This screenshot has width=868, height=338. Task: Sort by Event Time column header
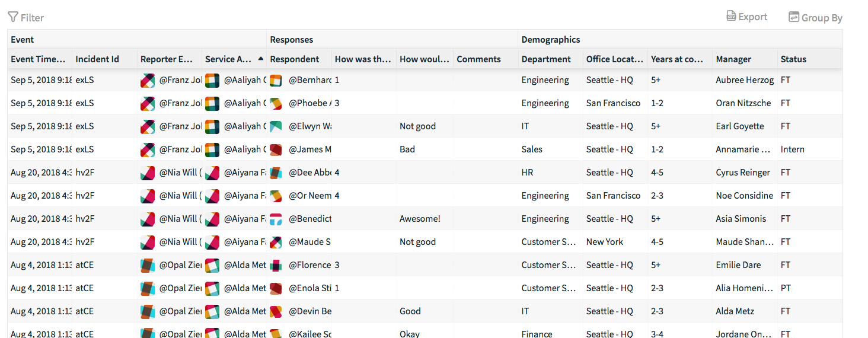click(40, 59)
